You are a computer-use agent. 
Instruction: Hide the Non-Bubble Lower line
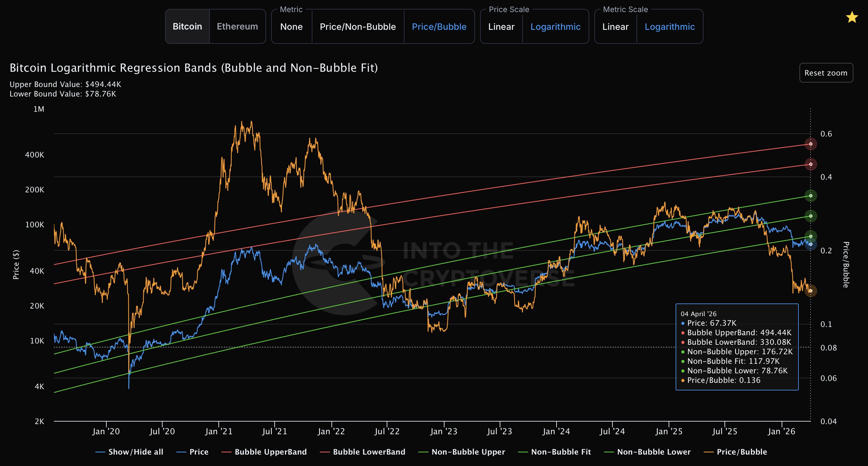653,452
